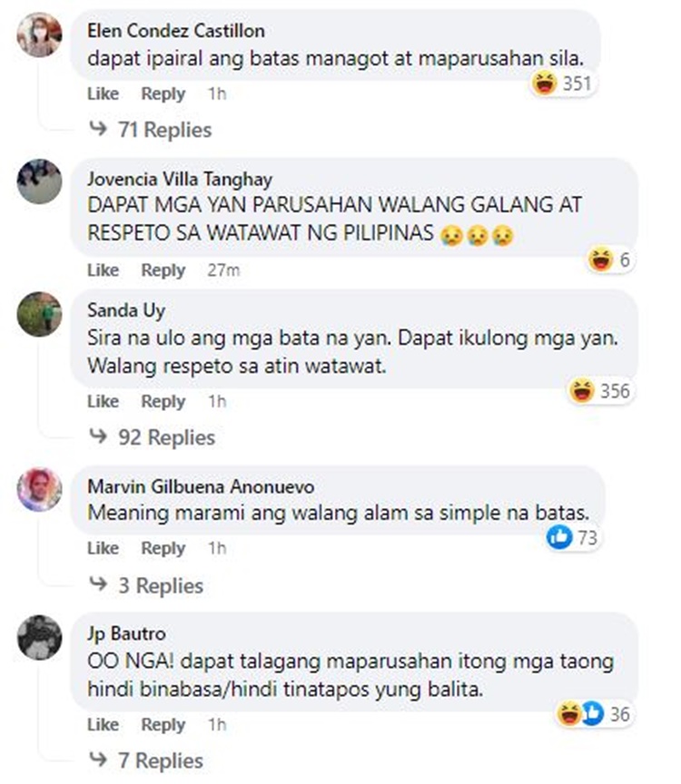This screenshot has width=681, height=784.
Task: Expand the 71 Replies thread
Action: [151, 130]
